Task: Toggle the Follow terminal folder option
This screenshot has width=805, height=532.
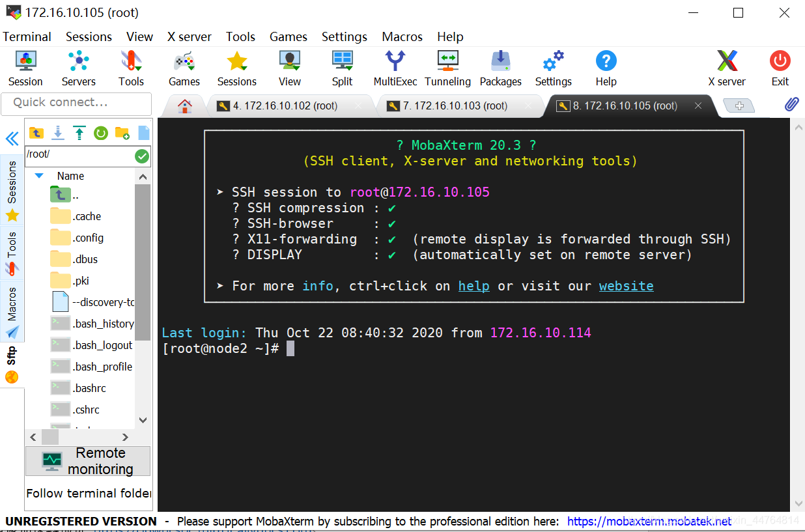Action: pos(89,493)
